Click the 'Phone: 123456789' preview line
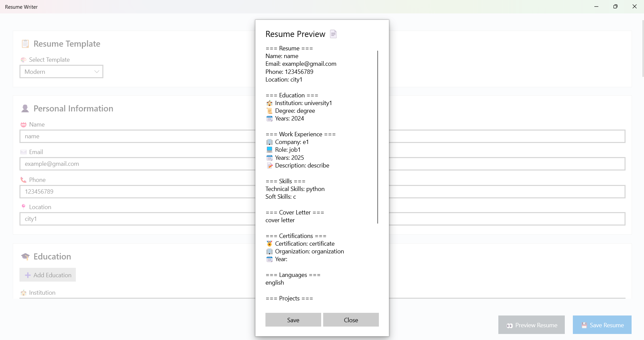Image resolution: width=644 pixels, height=340 pixels. [289, 72]
